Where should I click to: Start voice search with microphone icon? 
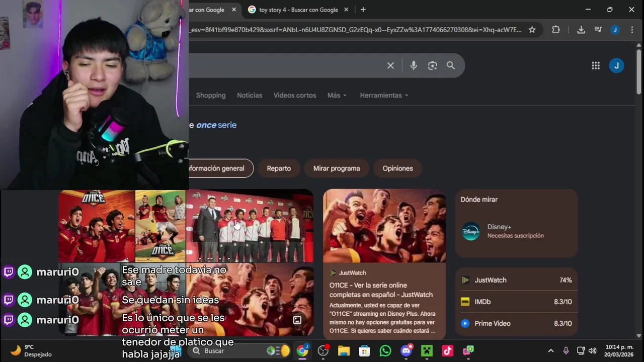coord(414,65)
